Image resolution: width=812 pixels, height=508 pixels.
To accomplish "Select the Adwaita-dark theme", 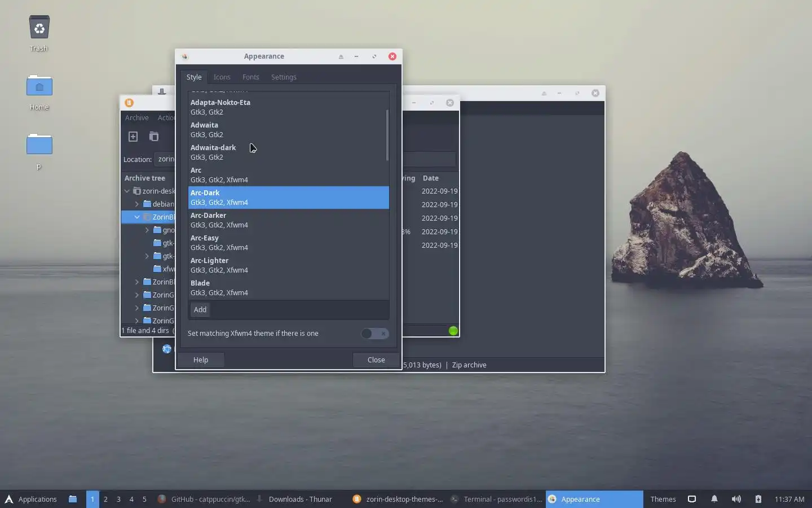I will pyautogui.click(x=288, y=152).
